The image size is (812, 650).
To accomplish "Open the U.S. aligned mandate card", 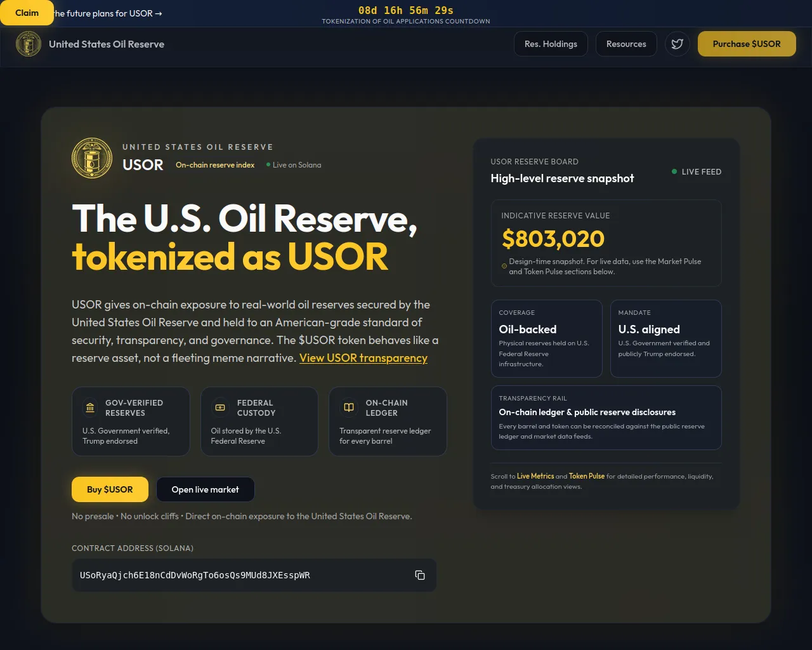I will (666, 338).
